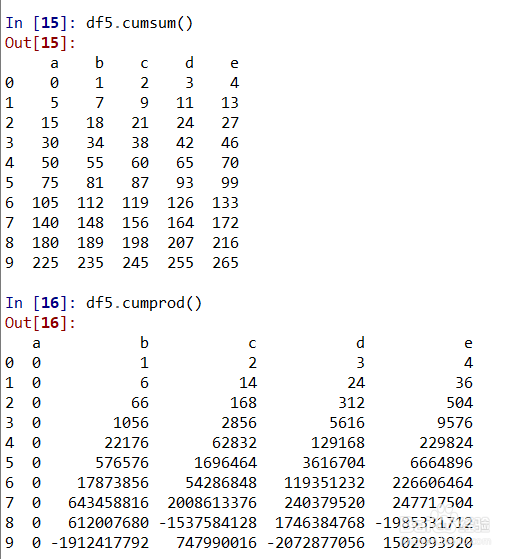
Task: Click cumprod value 247717504
Action: pyautogui.click(x=433, y=503)
